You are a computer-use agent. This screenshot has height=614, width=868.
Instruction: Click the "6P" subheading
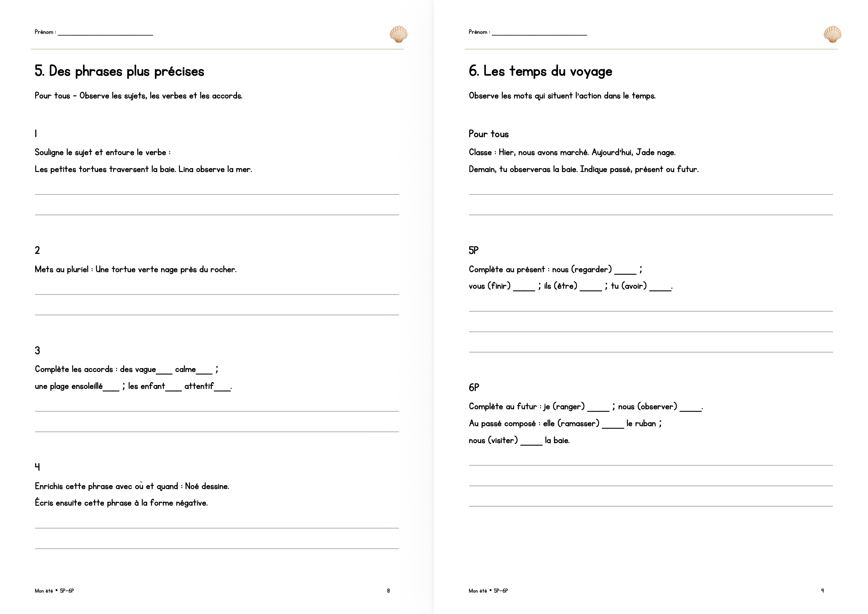[x=473, y=387]
